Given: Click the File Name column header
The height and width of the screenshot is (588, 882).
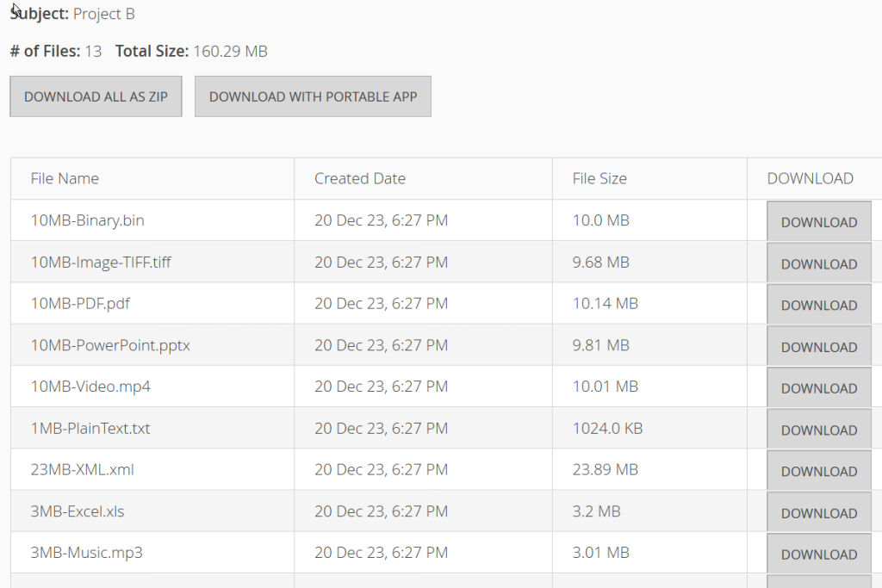Looking at the screenshot, I should point(65,178).
